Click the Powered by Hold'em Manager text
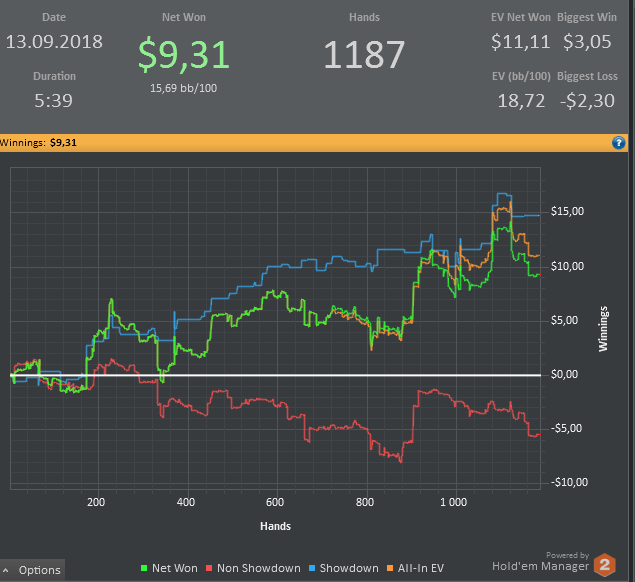 coord(541,562)
